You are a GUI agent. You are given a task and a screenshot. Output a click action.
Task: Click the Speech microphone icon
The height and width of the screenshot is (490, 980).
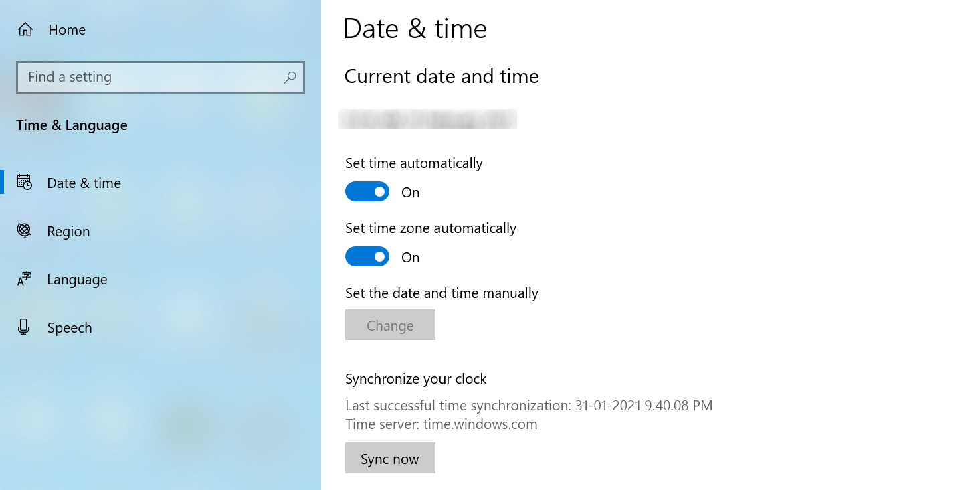click(24, 327)
